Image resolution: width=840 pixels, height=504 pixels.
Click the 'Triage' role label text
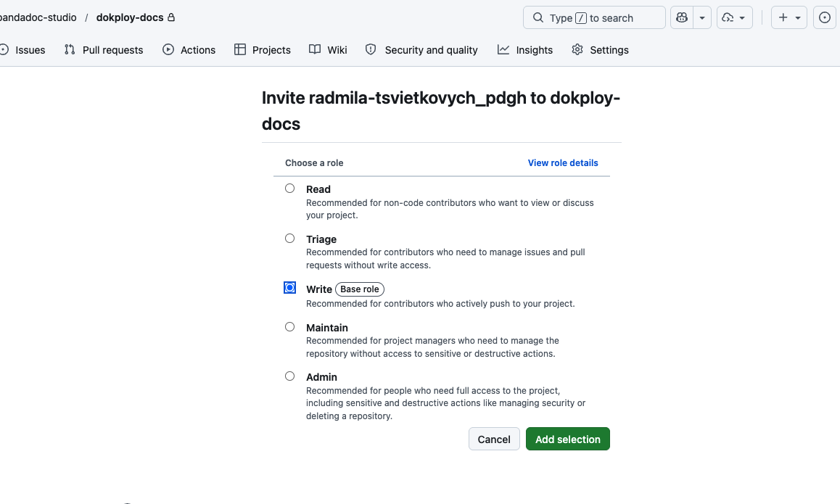tap(321, 239)
